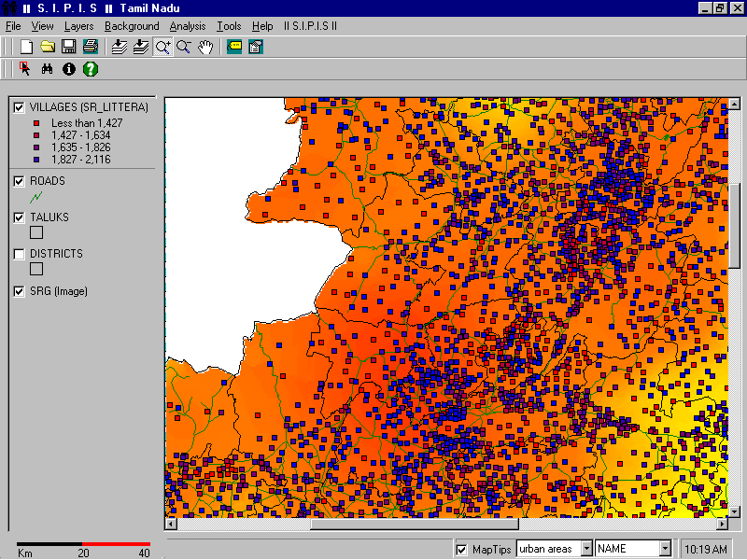Click the up arrow of vertical scrollbar
The image size is (747, 560).
coord(734,104)
